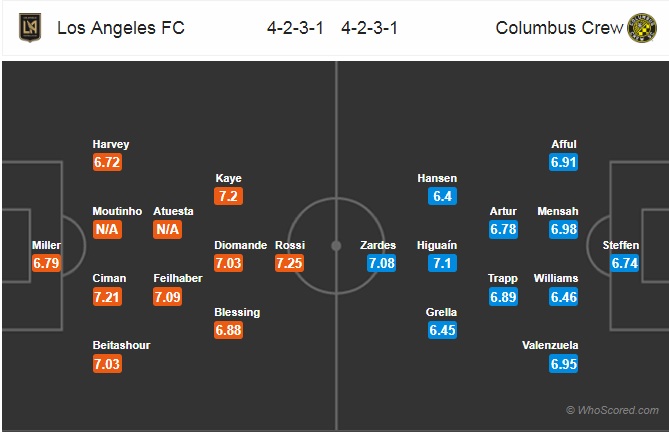Click the Beitashour player name

click(121, 345)
